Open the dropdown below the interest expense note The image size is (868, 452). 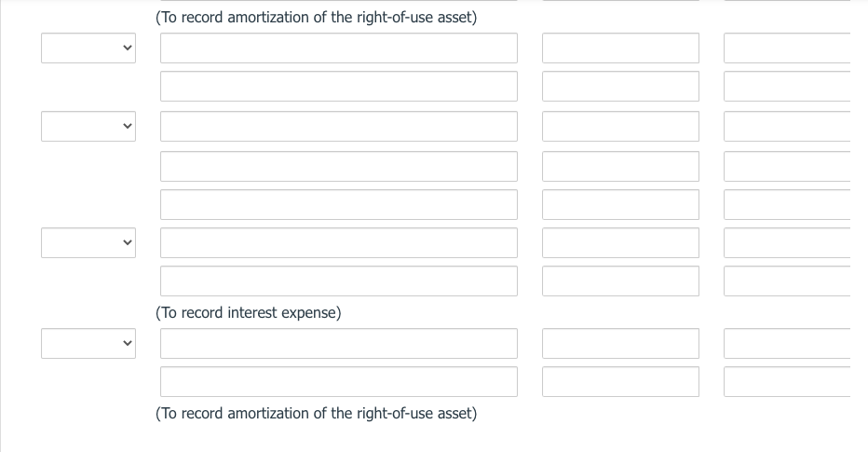(x=88, y=343)
